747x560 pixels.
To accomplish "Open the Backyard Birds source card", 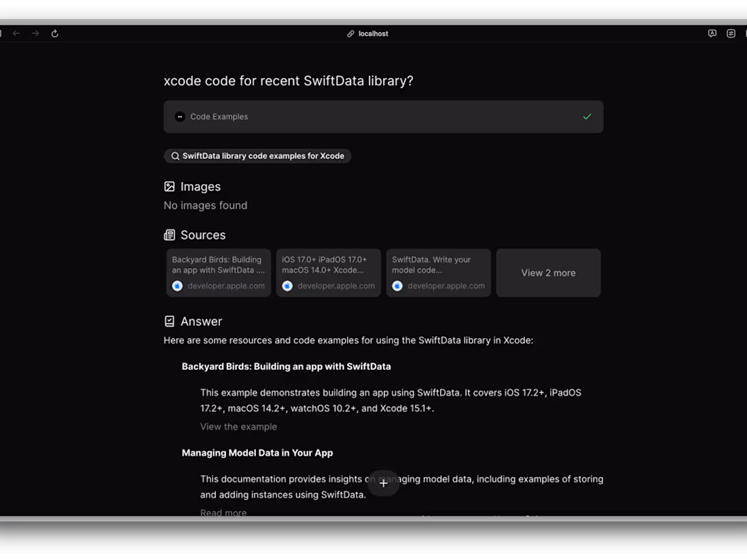I will [218, 272].
